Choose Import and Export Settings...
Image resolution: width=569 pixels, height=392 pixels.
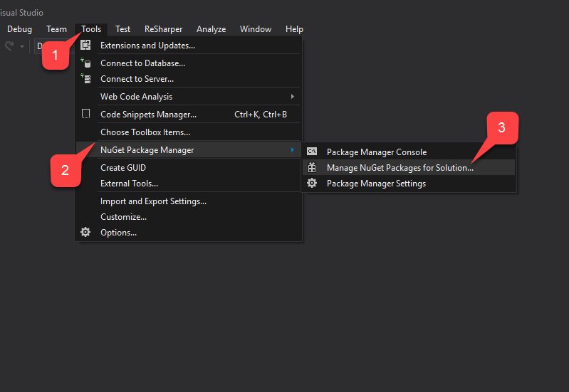188,201
